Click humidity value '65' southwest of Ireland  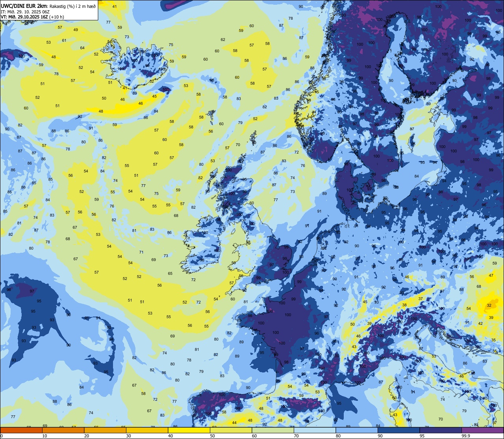tap(170, 274)
